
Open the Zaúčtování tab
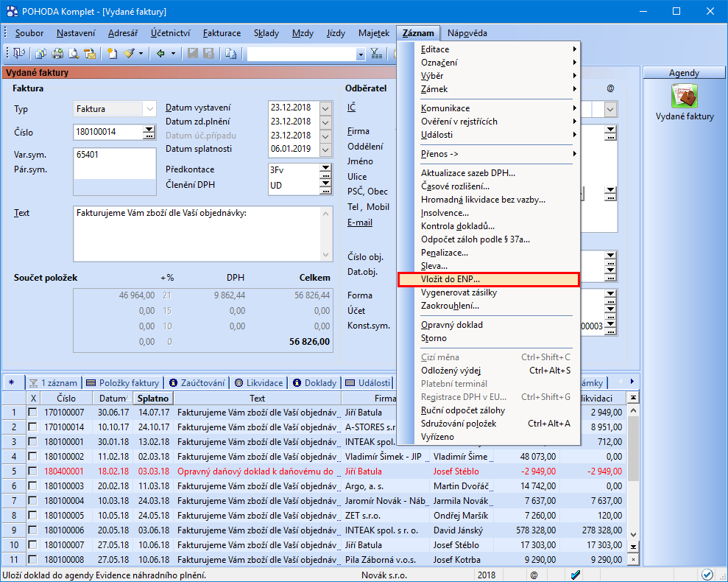(197, 382)
